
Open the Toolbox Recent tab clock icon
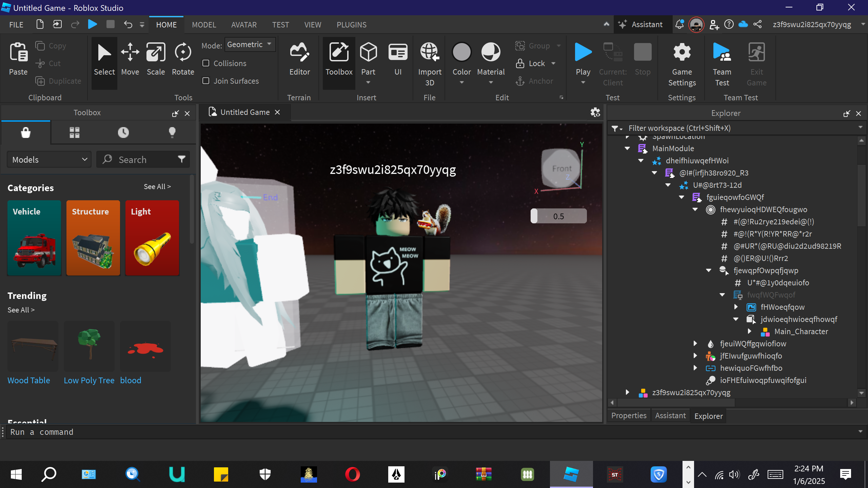click(123, 133)
